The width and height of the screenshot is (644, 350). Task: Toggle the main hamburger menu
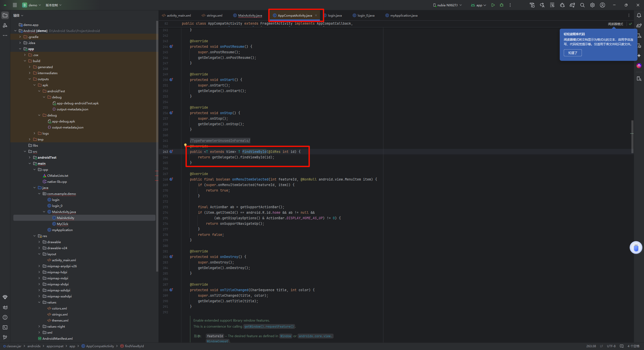point(15,5)
